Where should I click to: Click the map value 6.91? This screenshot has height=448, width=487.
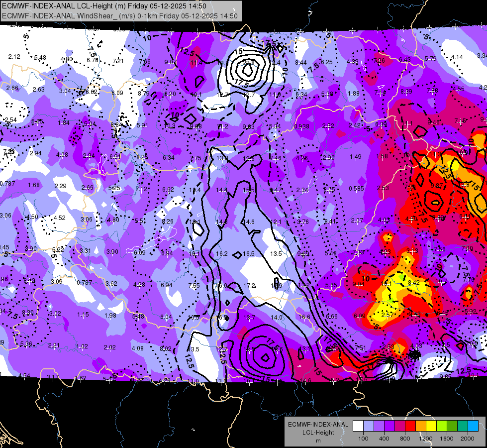[x=115, y=156]
